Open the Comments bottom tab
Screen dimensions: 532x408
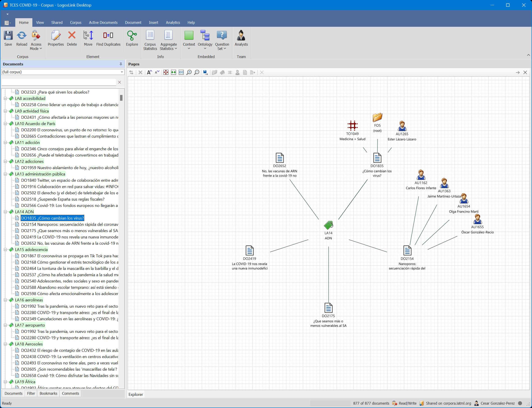point(70,393)
